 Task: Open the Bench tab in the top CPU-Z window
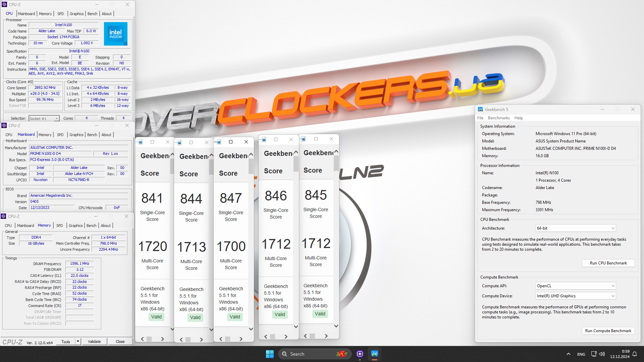tap(92, 14)
